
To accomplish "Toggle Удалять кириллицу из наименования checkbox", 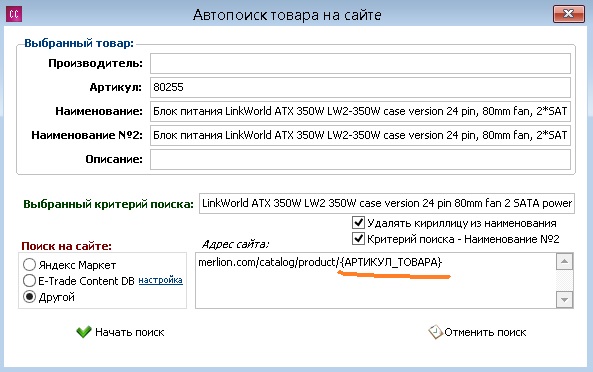I will pyautogui.click(x=358, y=223).
